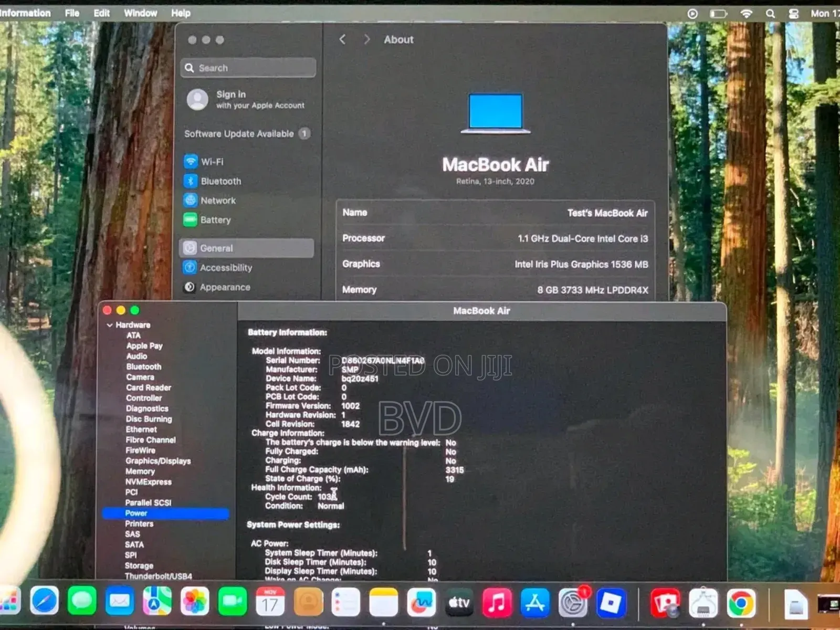840x630 pixels.
Task: Open System Settings Dock icon with badge
Action: click(x=573, y=602)
